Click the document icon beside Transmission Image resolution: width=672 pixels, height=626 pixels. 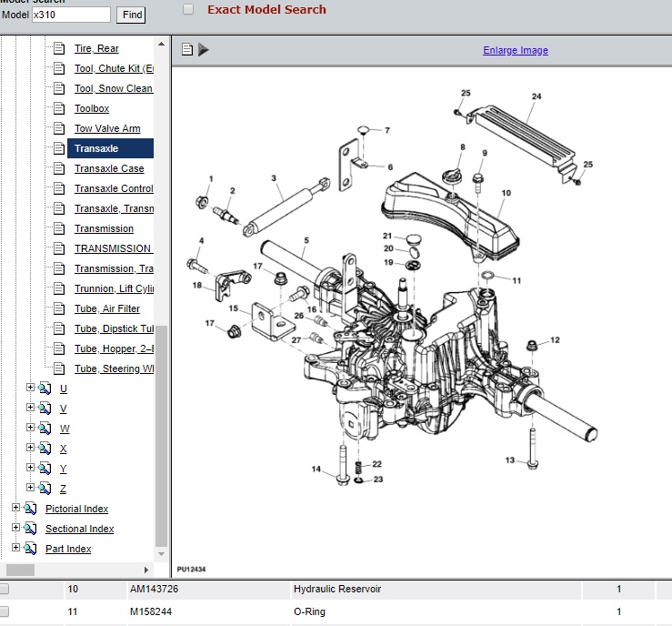coord(59,228)
